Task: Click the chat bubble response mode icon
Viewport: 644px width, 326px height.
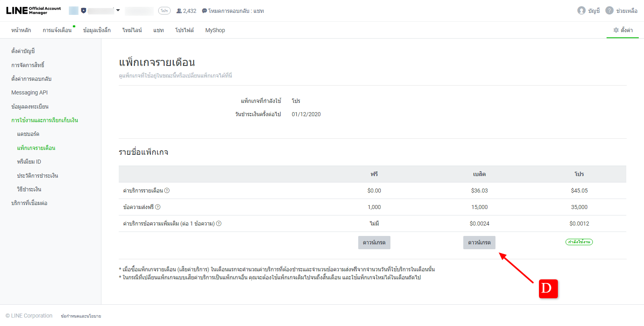Action: (x=204, y=11)
